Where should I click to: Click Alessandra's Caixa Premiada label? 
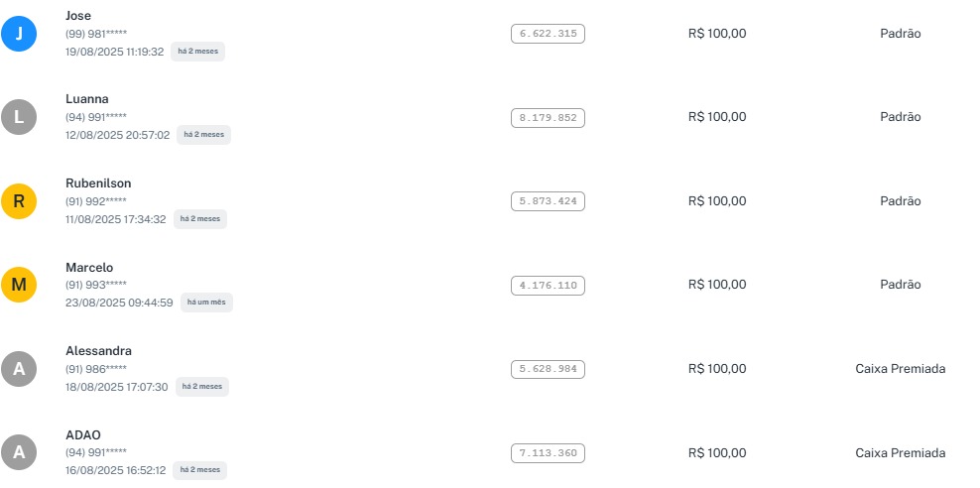tap(900, 369)
